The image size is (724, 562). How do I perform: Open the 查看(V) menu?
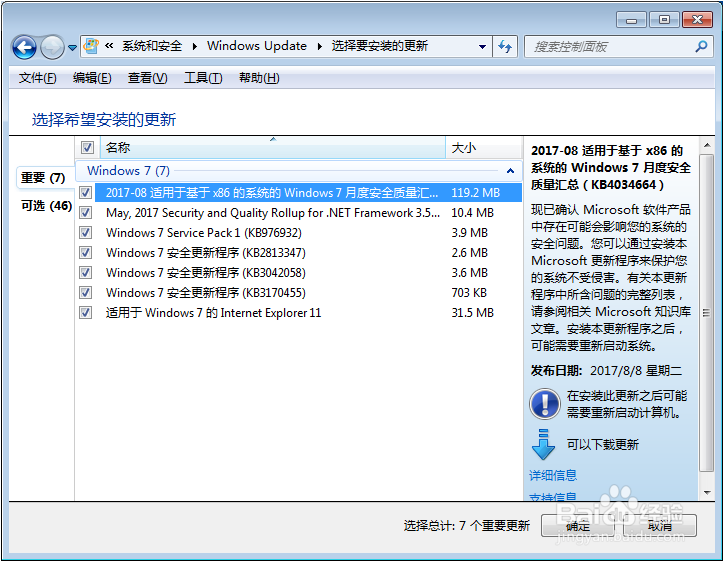(147, 78)
